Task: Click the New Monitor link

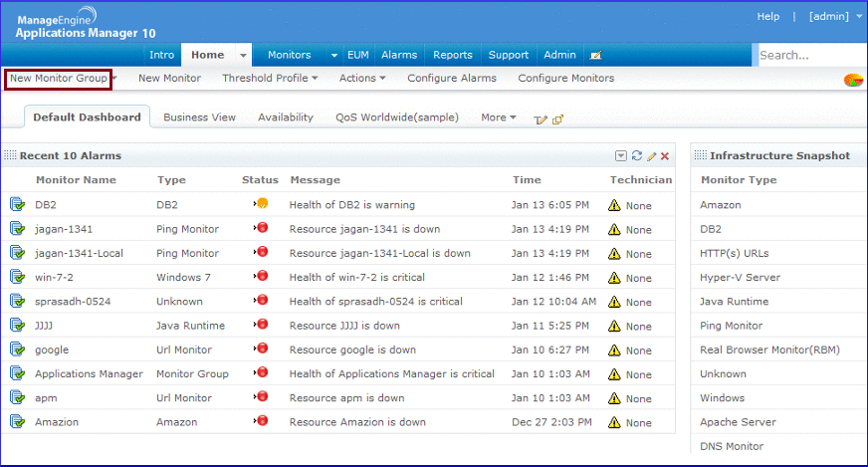Action: (169, 78)
